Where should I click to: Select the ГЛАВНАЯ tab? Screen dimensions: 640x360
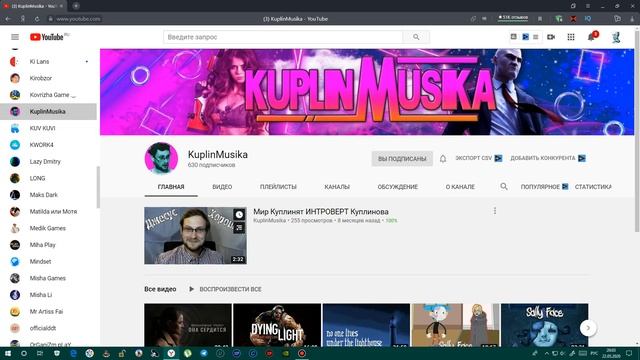(x=171, y=187)
